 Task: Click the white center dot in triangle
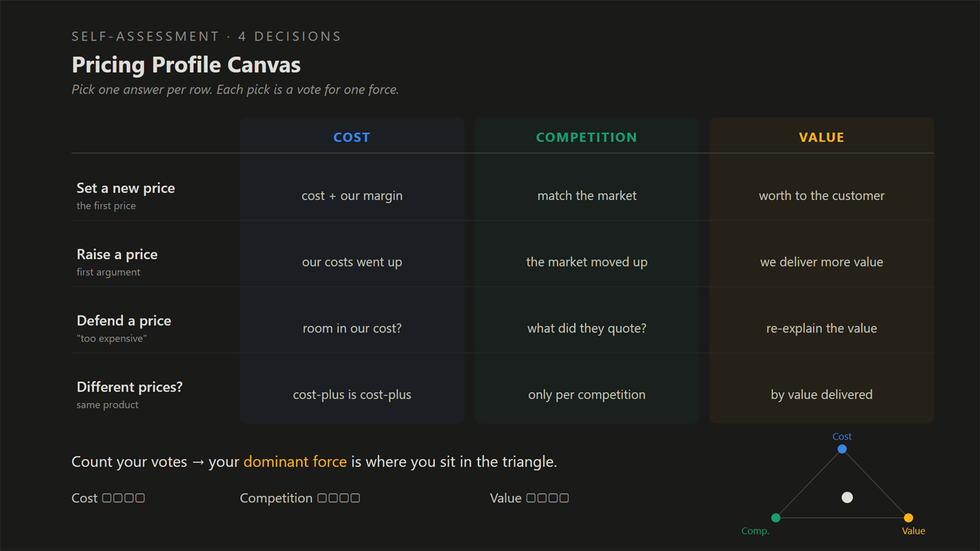point(847,498)
